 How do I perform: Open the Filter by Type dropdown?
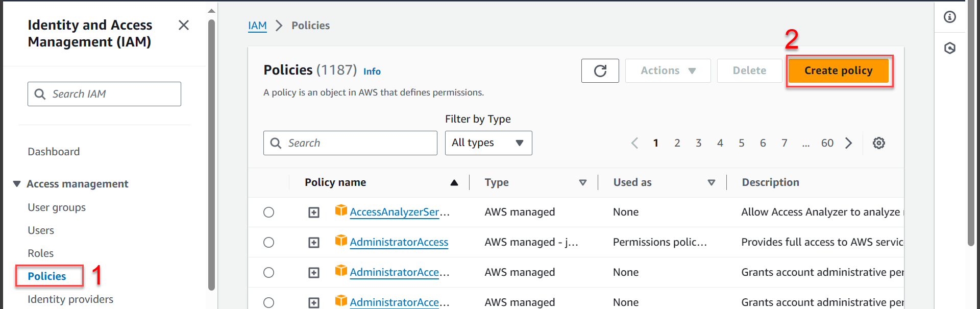(488, 143)
